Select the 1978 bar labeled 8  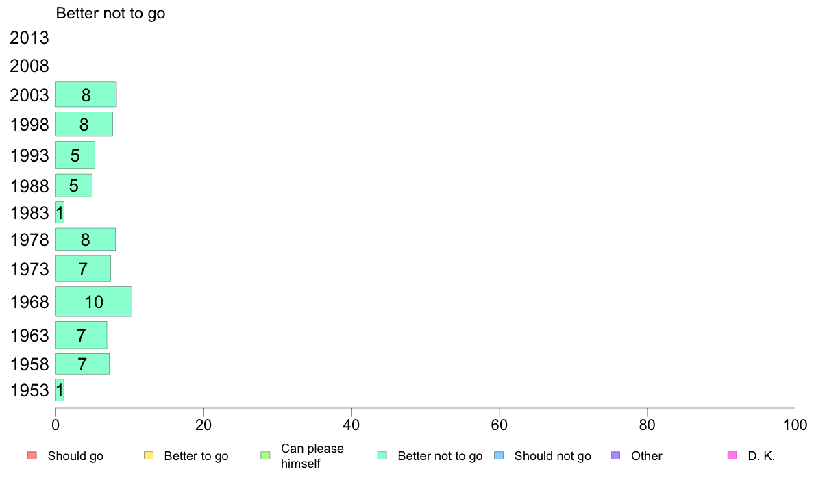coord(86,239)
